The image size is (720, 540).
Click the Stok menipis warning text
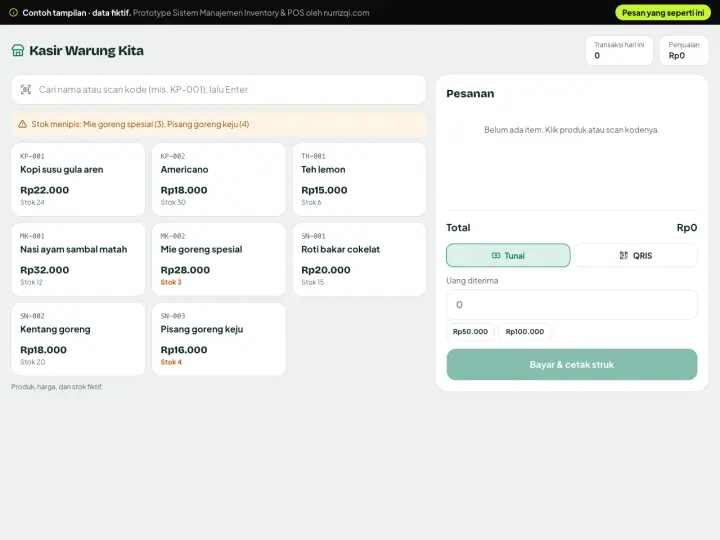pyautogui.click(x=140, y=124)
